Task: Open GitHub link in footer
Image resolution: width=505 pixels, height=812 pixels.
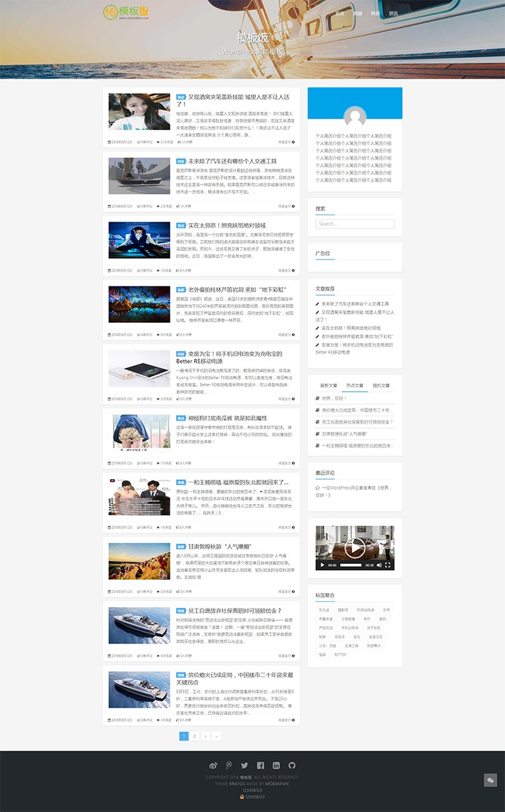Action: pos(292,766)
